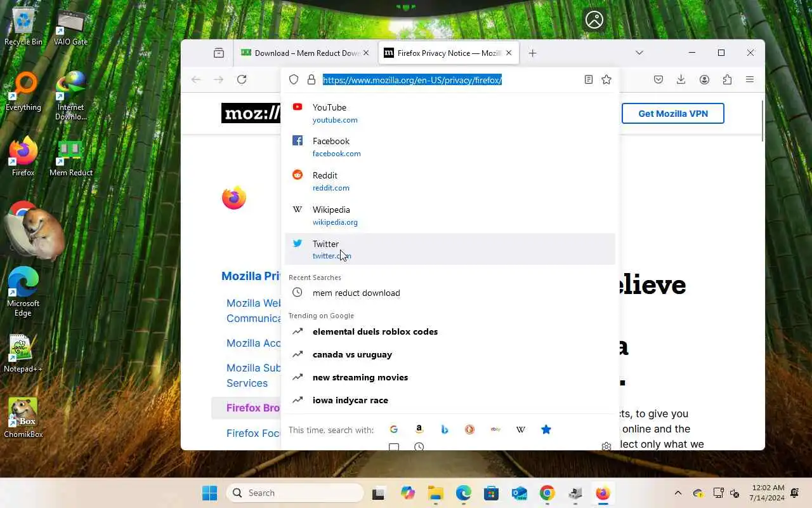Choose the Reddit suggestion
This screenshot has height=508, width=812.
click(x=450, y=181)
